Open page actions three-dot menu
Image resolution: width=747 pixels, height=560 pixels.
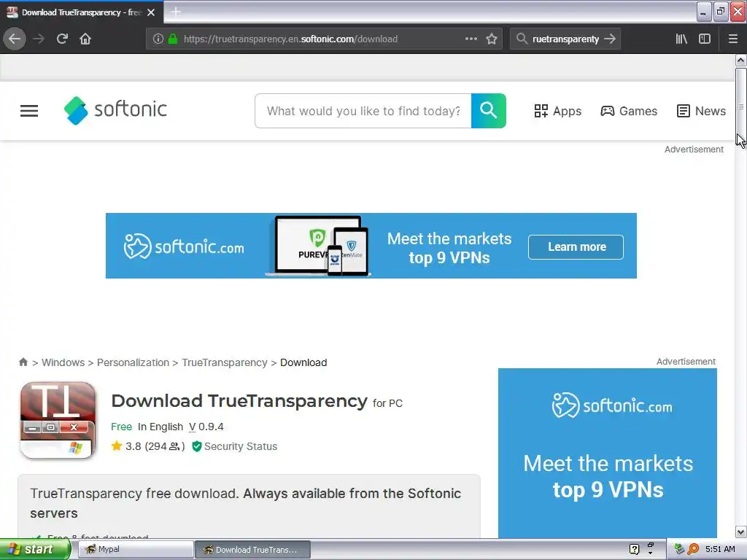click(x=471, y=39)
